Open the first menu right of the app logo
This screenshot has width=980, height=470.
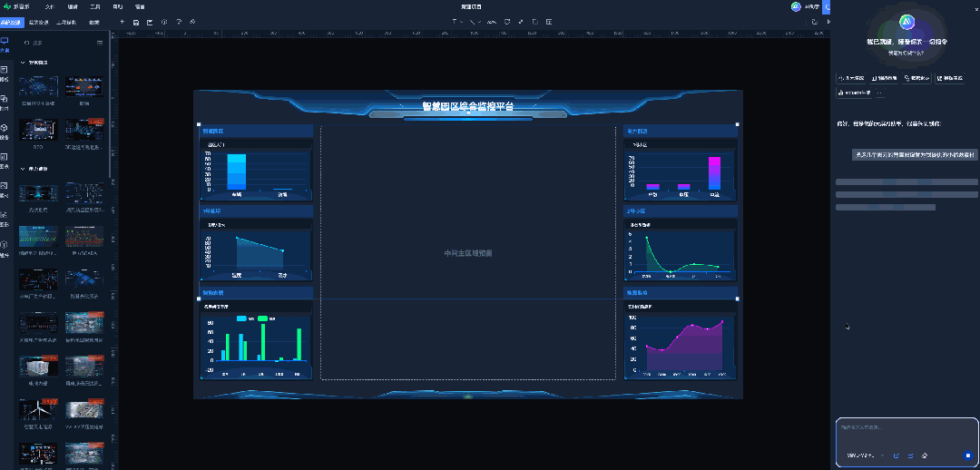click(x=50, y=6)
